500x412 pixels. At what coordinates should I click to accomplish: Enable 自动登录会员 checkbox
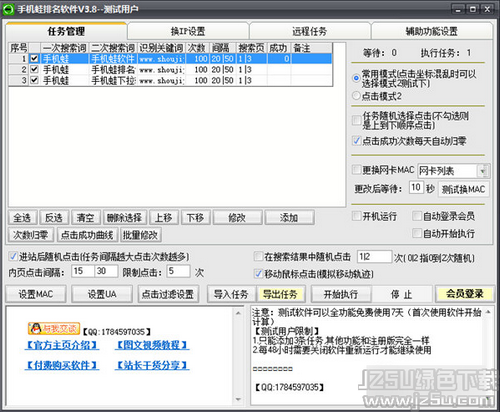[417, 216]
